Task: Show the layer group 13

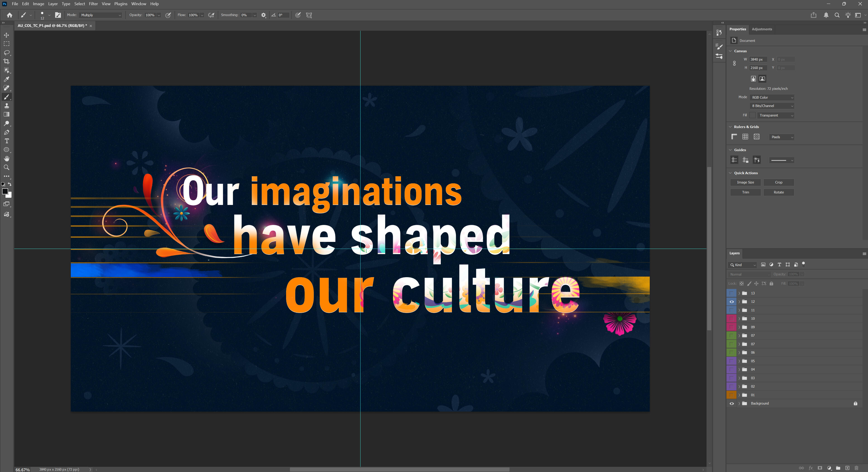Action: (x=732, y=293)
